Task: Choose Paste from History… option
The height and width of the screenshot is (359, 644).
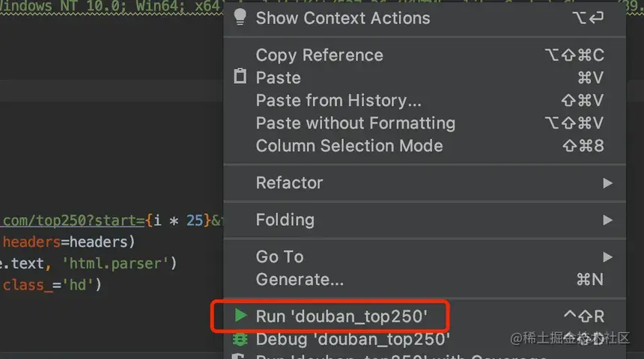Action: 425,100
